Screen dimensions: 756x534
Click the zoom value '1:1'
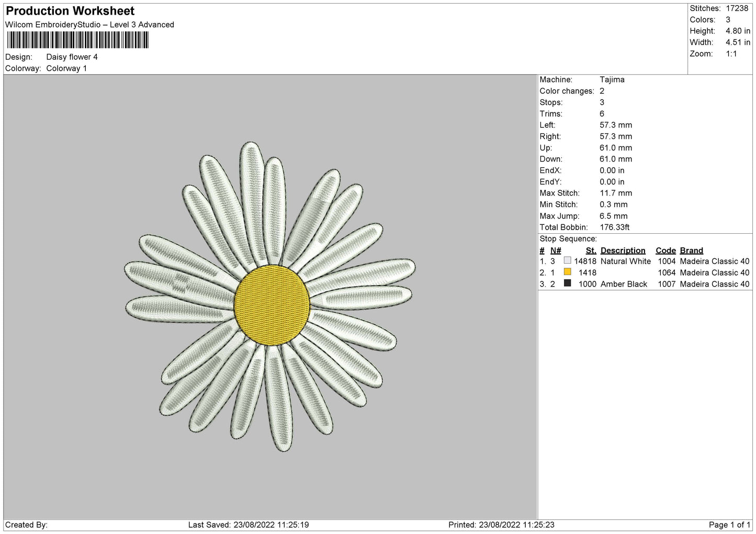[x=731, y=54]
